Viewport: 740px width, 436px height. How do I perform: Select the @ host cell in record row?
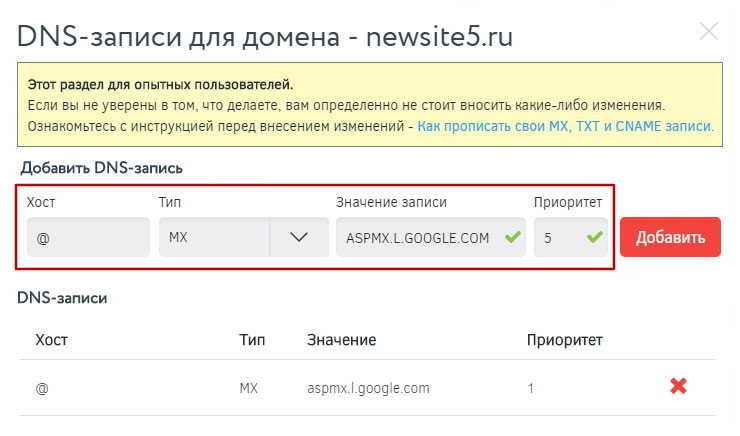click(x=42, y=387)
